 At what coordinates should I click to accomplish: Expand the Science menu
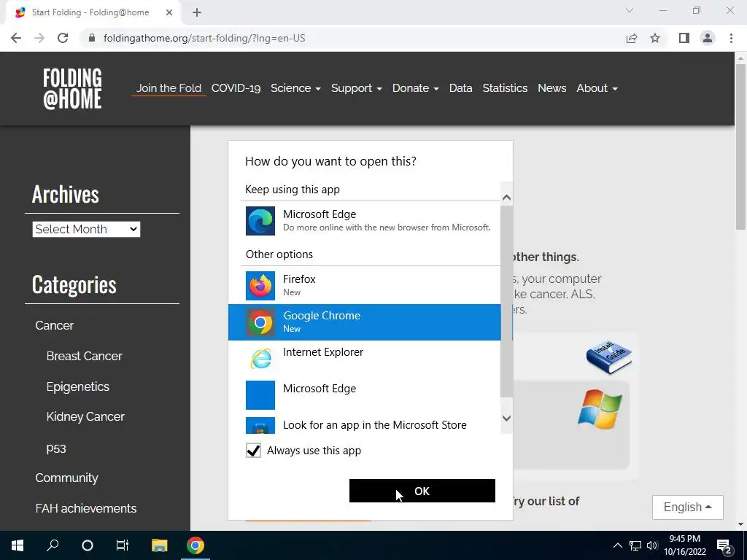(x=295, y=88)
